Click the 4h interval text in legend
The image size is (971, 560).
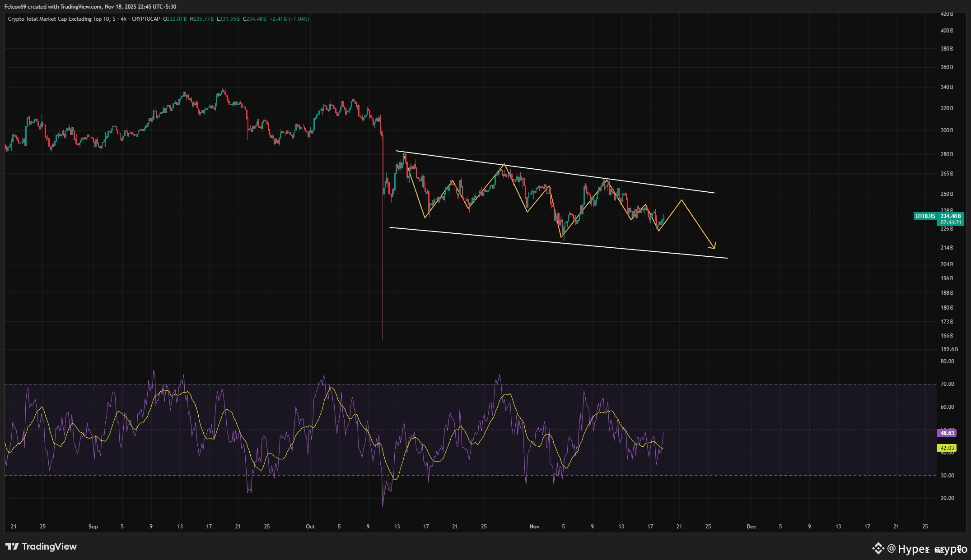click(x=123, y=19)
